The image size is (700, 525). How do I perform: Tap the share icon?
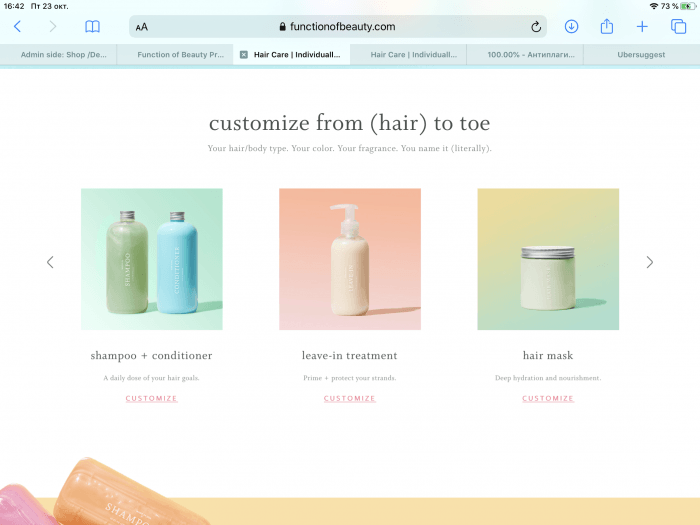pyautogui.click(x=607, y=26)
